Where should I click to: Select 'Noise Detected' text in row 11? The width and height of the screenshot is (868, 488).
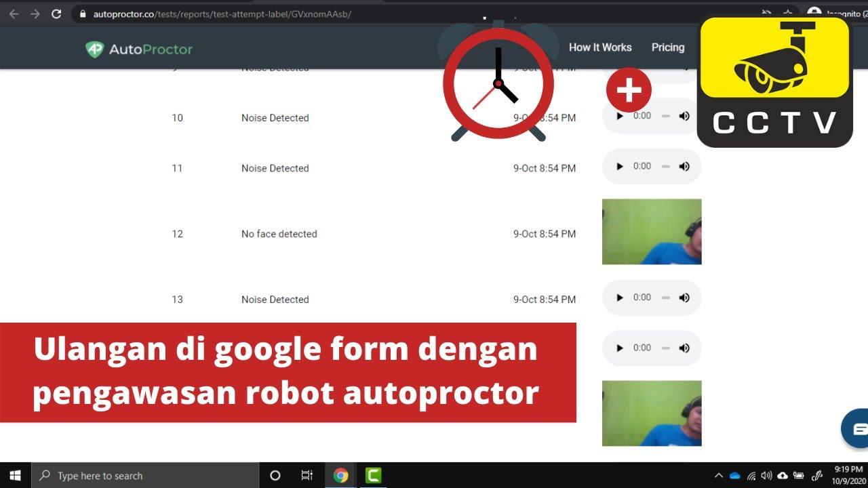275,168
